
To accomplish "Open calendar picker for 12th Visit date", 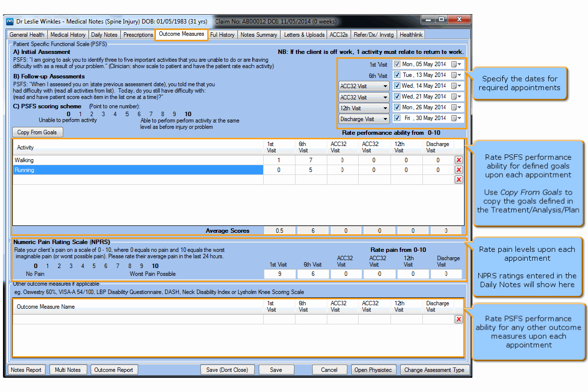I will pos(456,107).
